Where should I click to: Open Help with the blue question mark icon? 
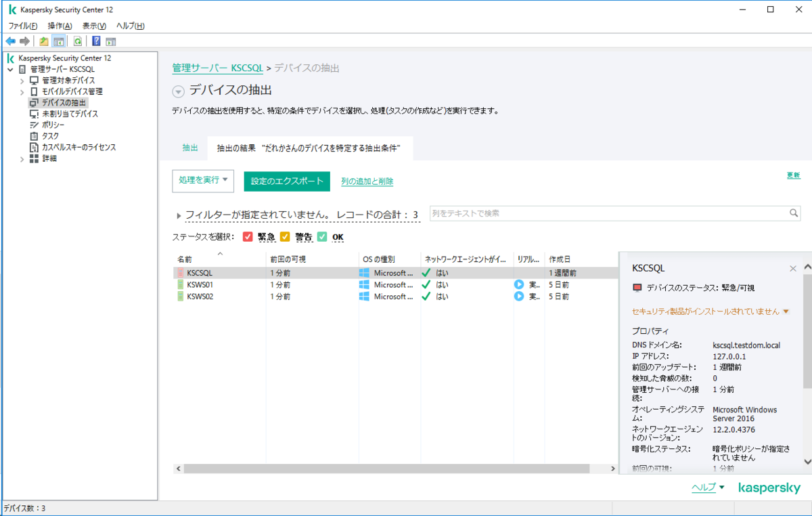(96, 41)
